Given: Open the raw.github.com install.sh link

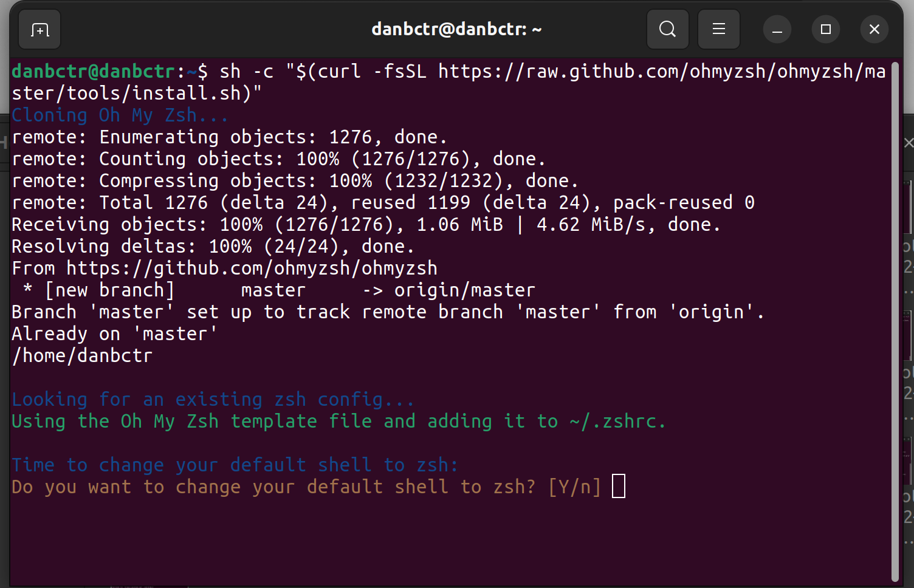Looking at the screenshot, I should pos(608,71).
